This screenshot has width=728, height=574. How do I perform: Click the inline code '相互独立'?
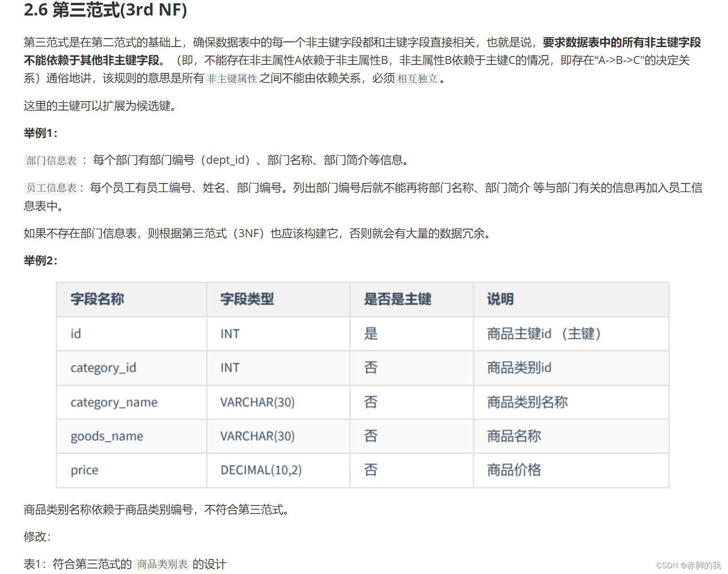[417, 79]
